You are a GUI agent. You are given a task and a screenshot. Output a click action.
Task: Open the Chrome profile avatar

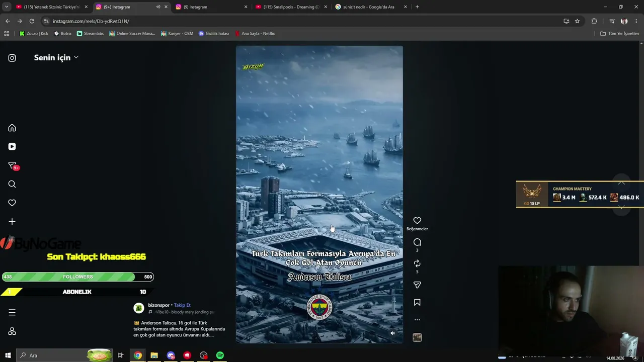(x=624, y=21)
